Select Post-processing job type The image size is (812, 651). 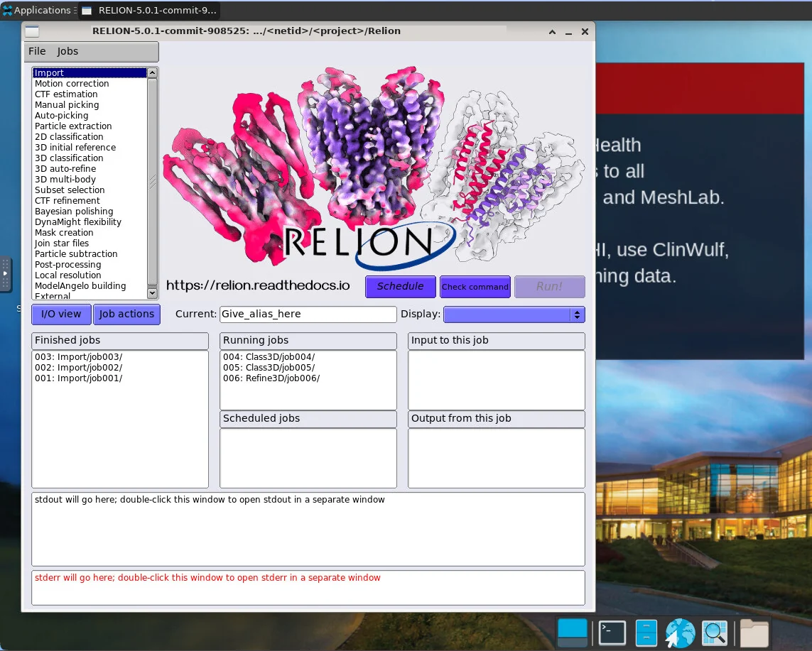(x=90, y=264)
